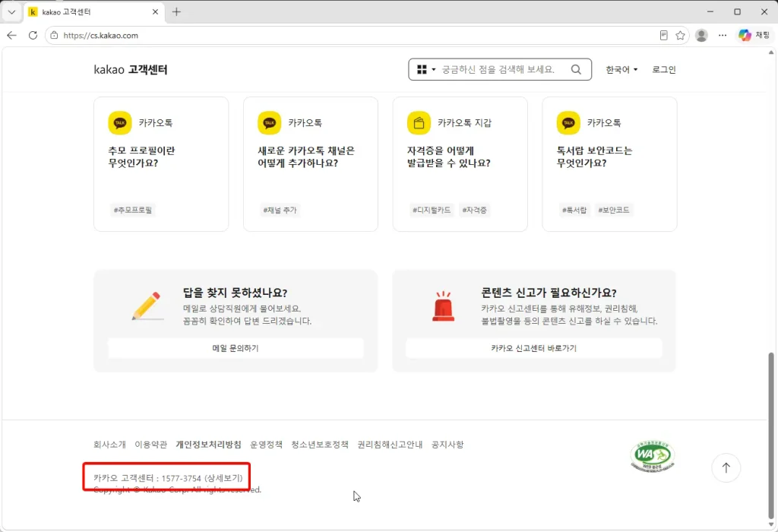Select the kakao 고객센터 browser tab
The width and height of the screenshot is (778, 532).
click(x=93, y=12)
